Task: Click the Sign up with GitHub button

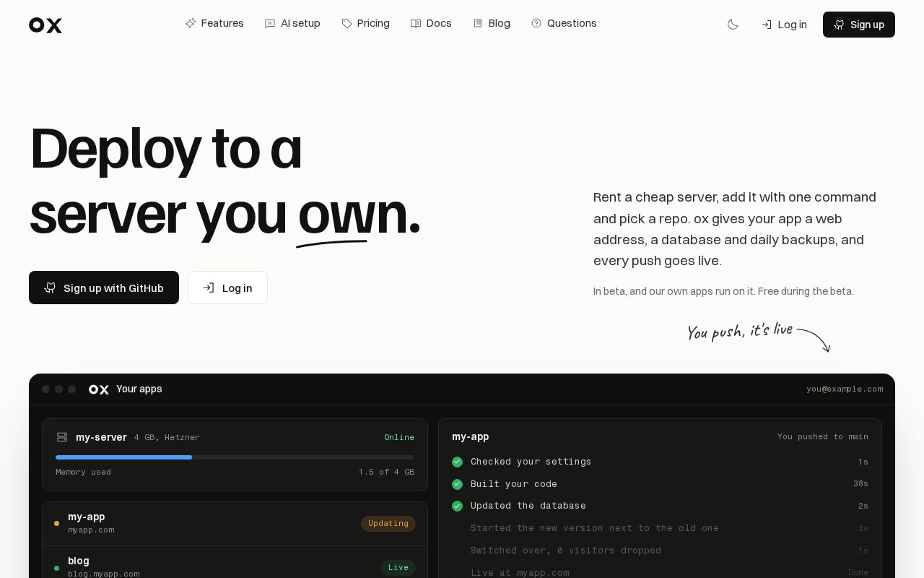Action: coord(104,288)
